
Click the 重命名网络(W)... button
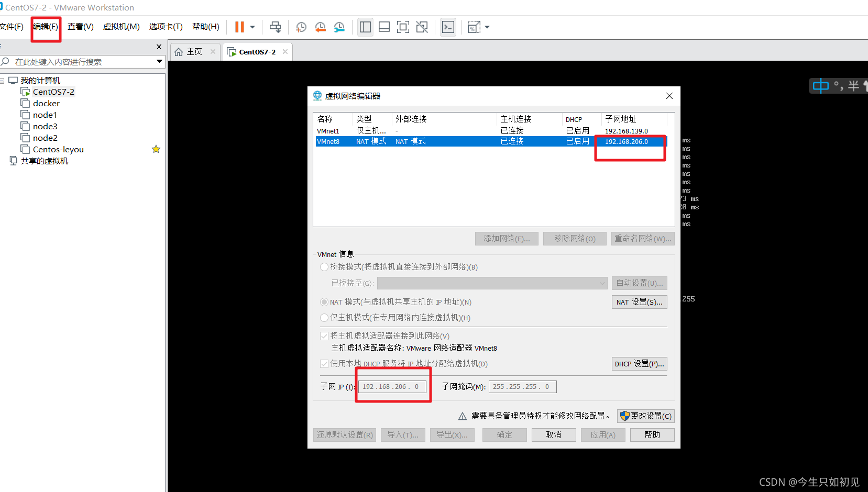(643, 239)
